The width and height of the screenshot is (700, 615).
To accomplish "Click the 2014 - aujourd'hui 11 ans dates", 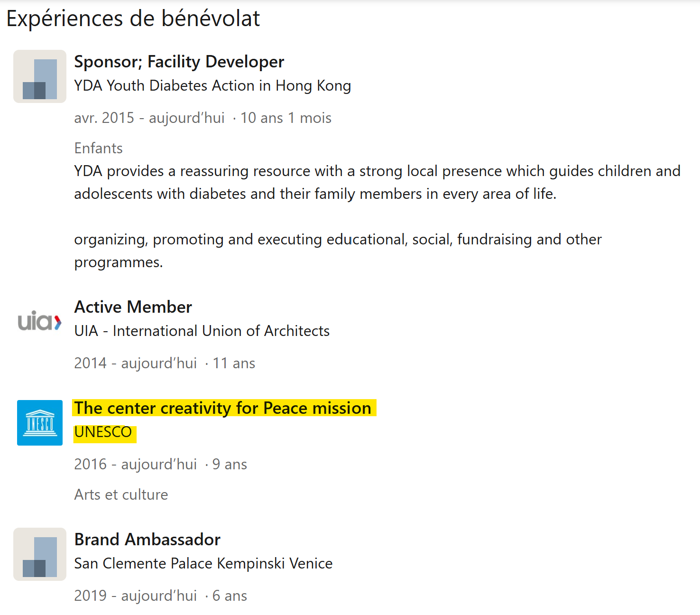I will 165,363.
